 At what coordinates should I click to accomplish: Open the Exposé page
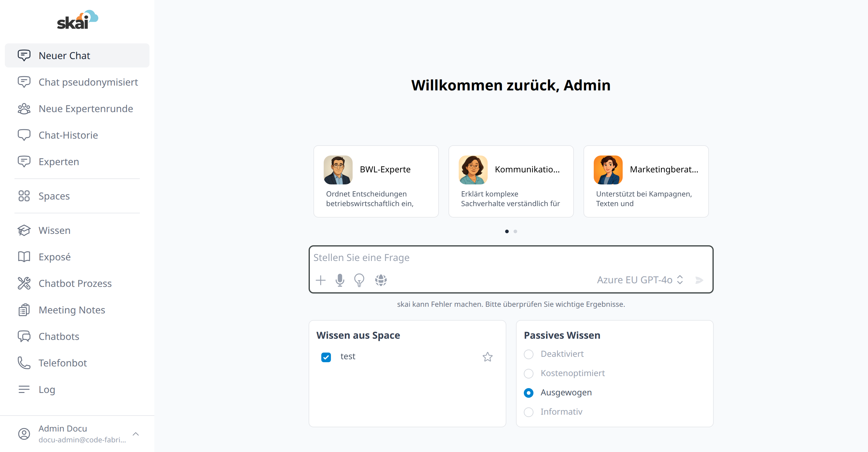(77, 257)
